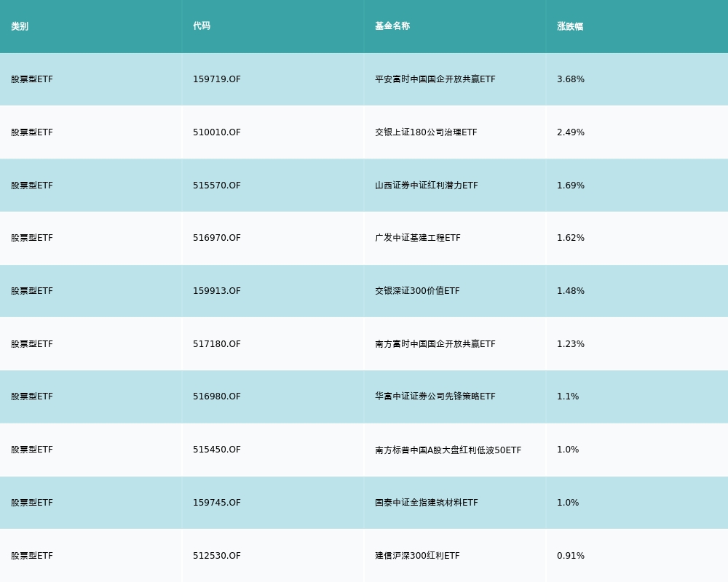Viewport: 728px width, 582px height.
Task: Click 股票型ETF in the 159745.OF row
Action: tap(32, 503)
